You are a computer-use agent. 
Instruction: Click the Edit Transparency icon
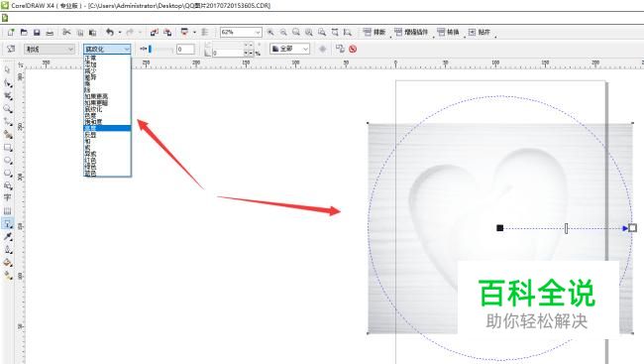(x=11, y=49)
